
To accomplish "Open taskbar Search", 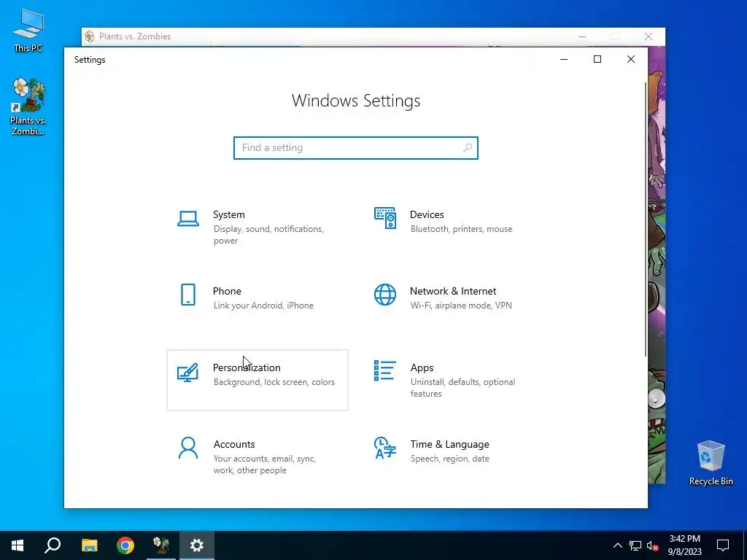I will point(53,545).
